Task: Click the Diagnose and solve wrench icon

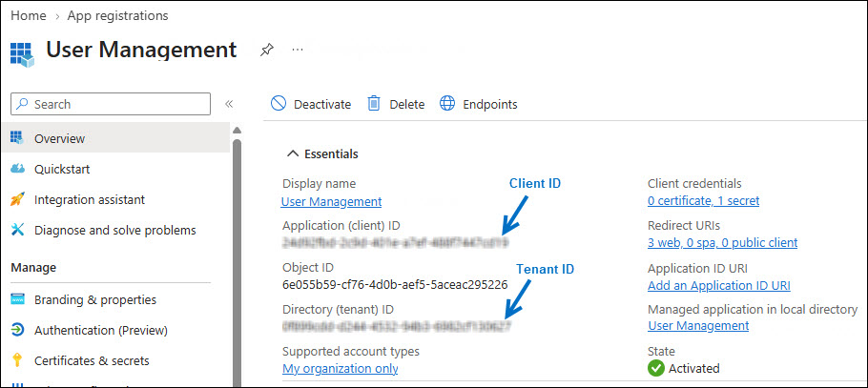Action: pos(17,230)
